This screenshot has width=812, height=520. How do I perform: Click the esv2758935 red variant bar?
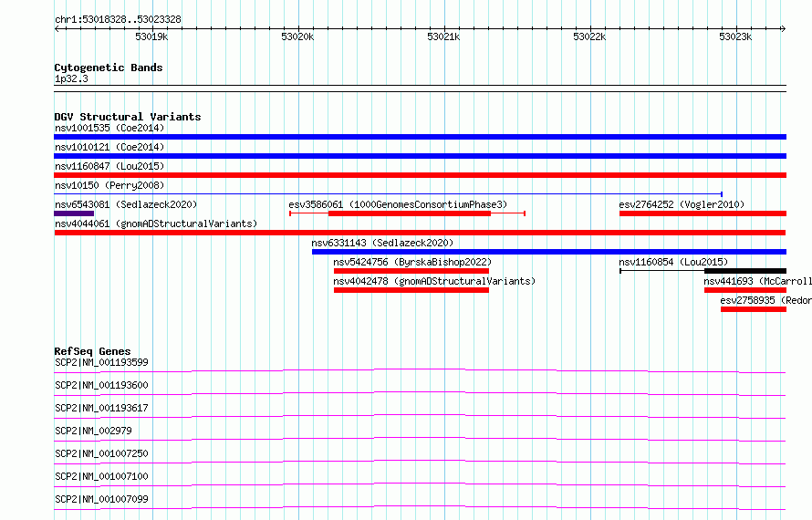click(754, 309)
